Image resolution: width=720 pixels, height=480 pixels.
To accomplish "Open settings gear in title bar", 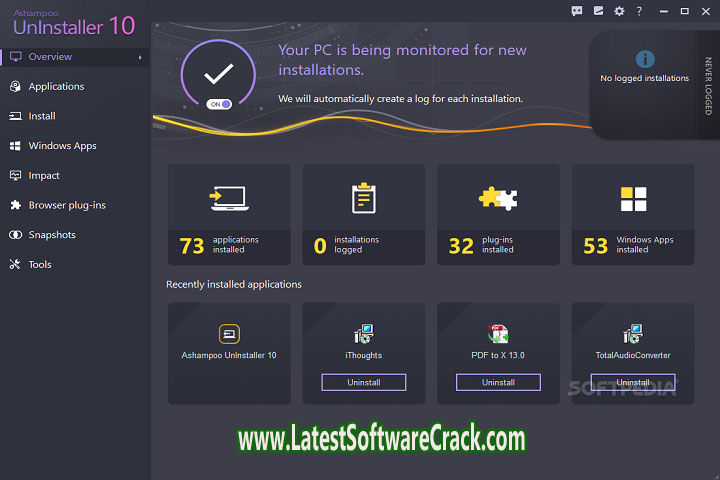I will pos(619,11).
